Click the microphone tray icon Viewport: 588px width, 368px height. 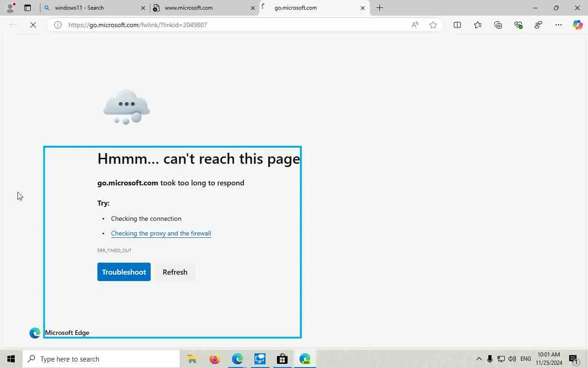tap(490, 359)
